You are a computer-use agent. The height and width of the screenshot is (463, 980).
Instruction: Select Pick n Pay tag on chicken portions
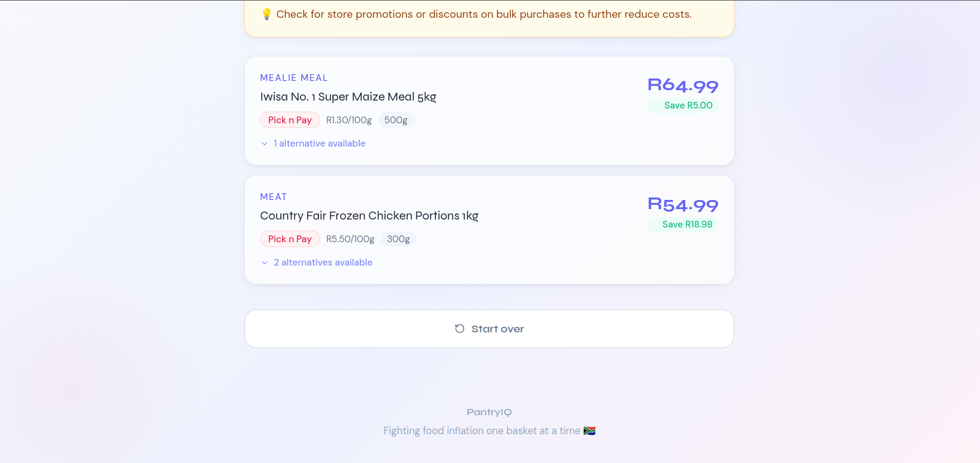click(290, 239)
